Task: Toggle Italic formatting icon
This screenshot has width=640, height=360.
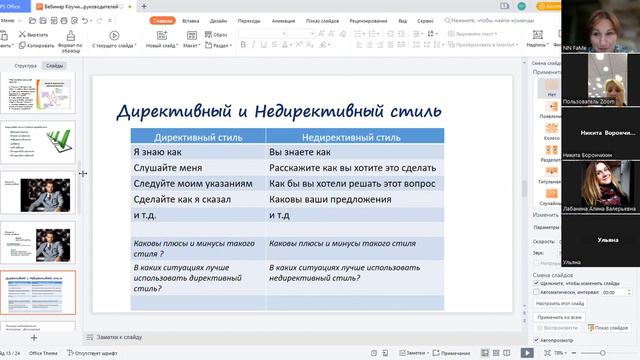Action: coord(253,44)
